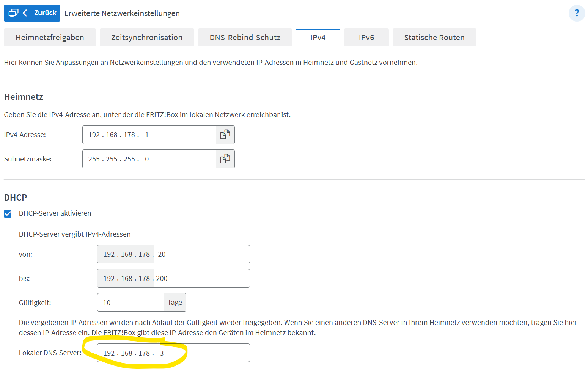Click the Lokaler DNS-Server input field
The height and width of the screenshot is (370, 588).
point(173,353)
